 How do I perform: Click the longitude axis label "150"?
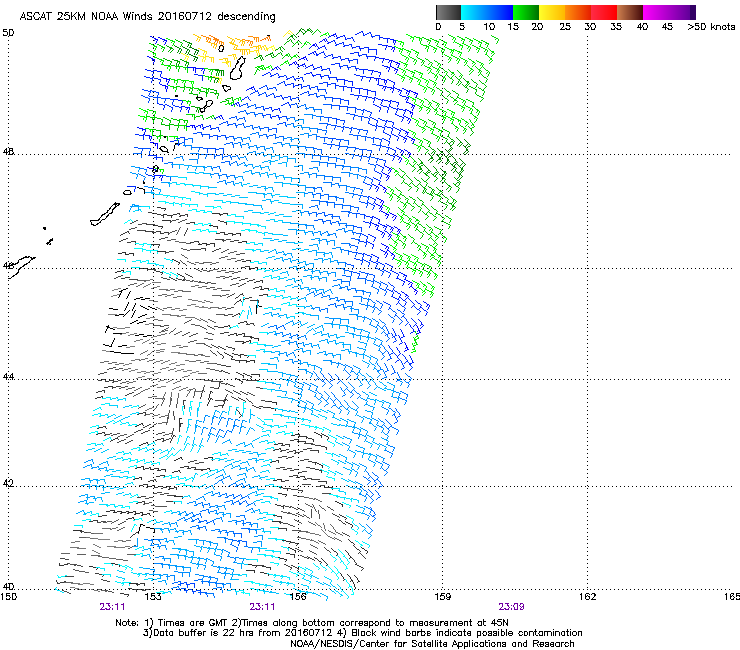coord(9,596)
